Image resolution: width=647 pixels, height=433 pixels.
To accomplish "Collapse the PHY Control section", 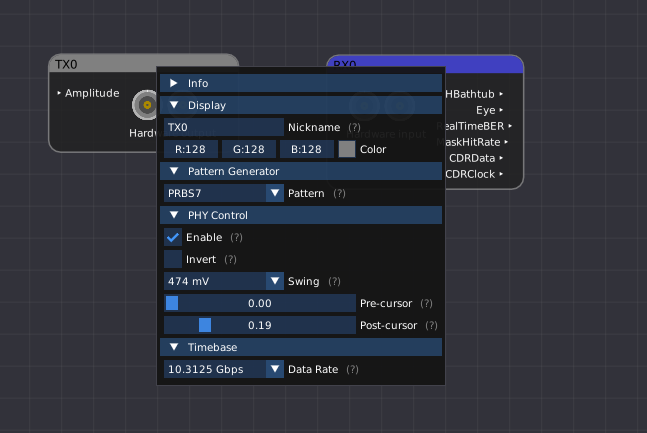I will point(301,215).
